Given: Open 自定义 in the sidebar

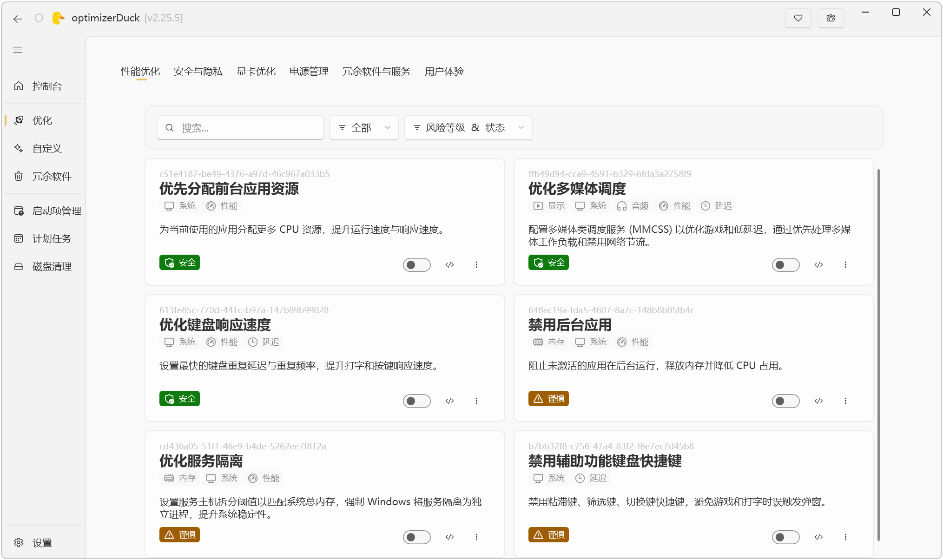Looking at the screenshot, I should tap(44, 148).
